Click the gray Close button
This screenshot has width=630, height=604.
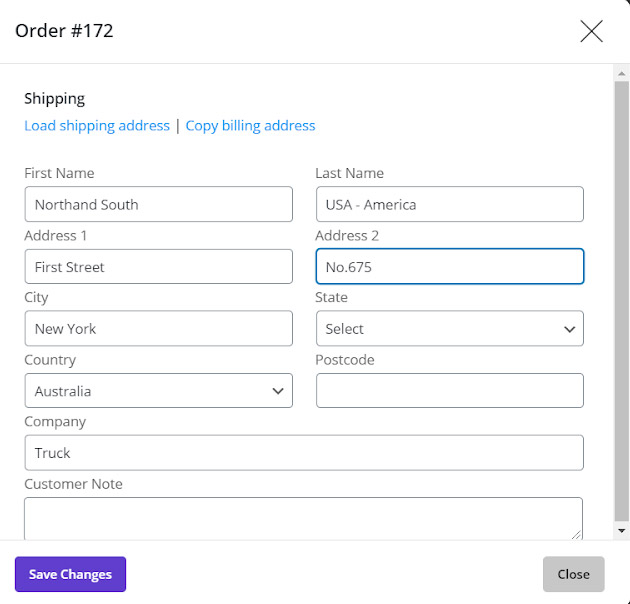tap(573, 574)
